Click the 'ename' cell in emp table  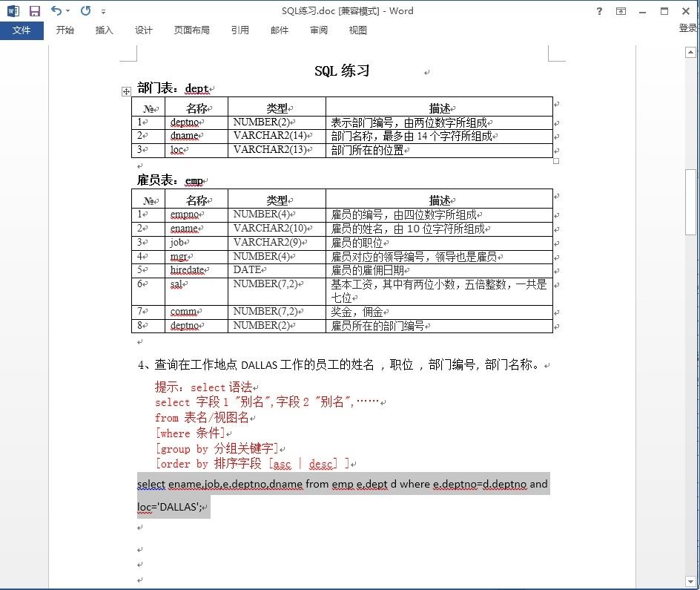point(197,229)
